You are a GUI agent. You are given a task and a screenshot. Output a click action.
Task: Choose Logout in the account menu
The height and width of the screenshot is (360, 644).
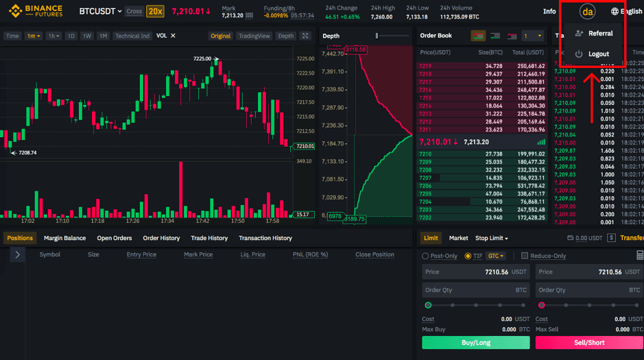click(599, 53)
